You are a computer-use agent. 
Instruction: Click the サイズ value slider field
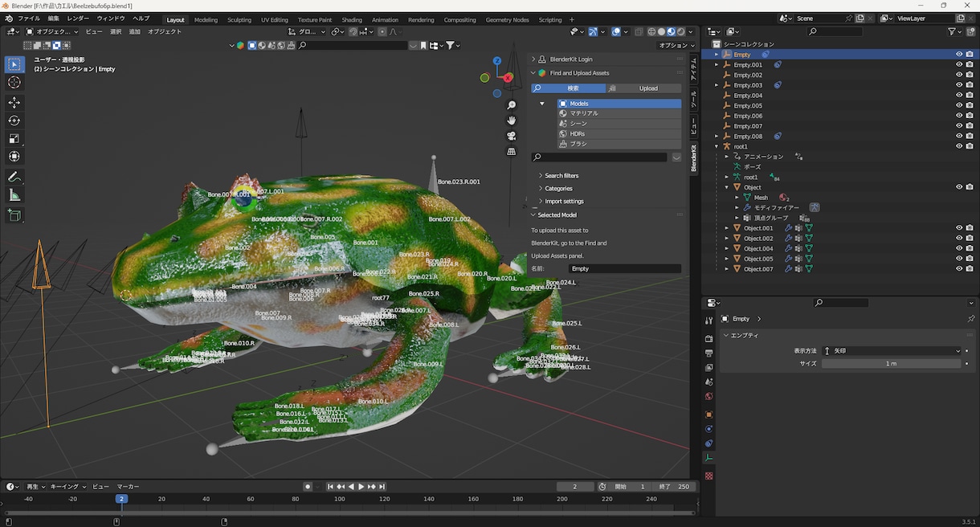tap(892, 364)
